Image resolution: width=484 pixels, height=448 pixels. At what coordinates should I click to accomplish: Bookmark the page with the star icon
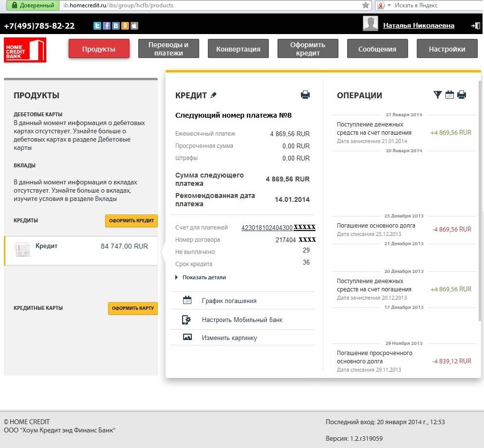pos(366,5)
